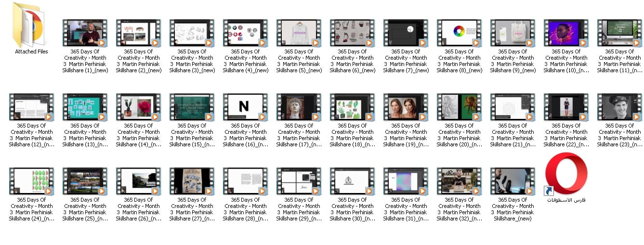Viewport: 644px width, 245px height.
Task: Select file label Skillshare (31)
Action: click(x=406, y=209)
